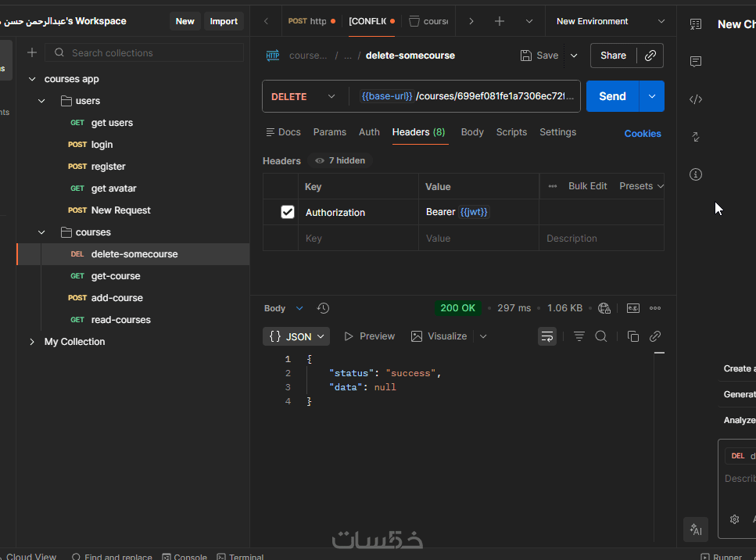Viewport: 756px width, 560px height.
Task: Click the Visualize response button
Action: point(439,336)
